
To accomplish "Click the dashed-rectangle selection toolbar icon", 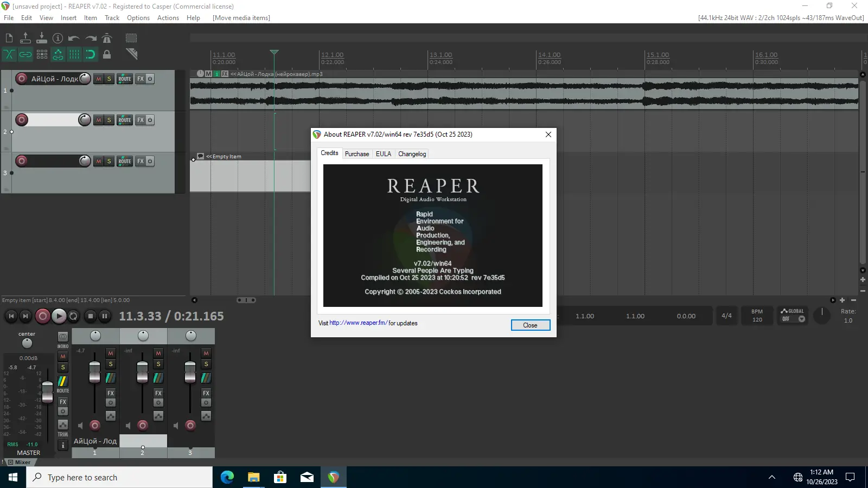I will [131, 38].
